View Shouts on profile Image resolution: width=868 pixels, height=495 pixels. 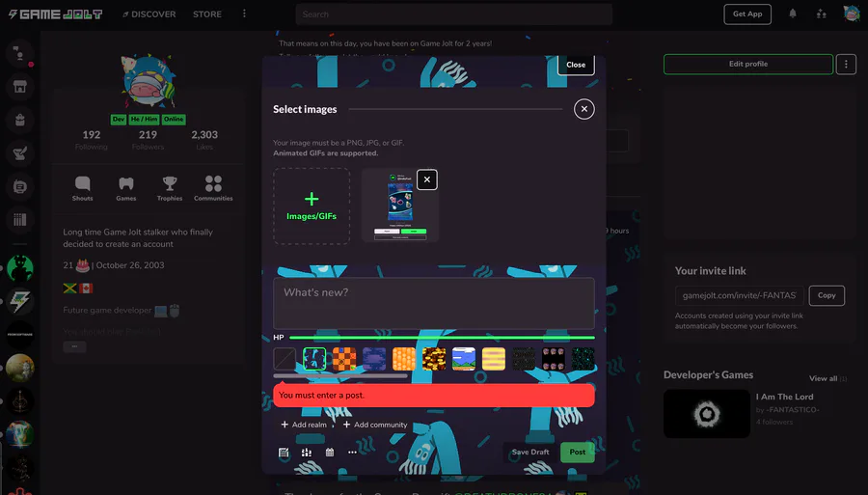[x=83, y=188]
